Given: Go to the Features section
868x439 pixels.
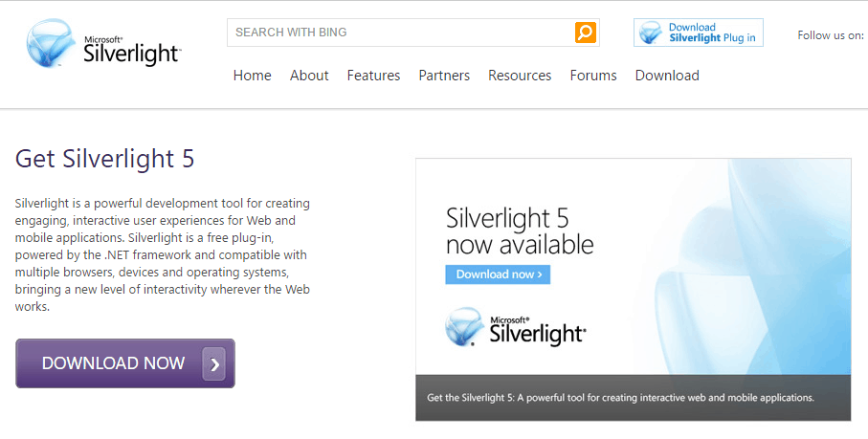Looking at the screenshot, I should tap(373, 76).
